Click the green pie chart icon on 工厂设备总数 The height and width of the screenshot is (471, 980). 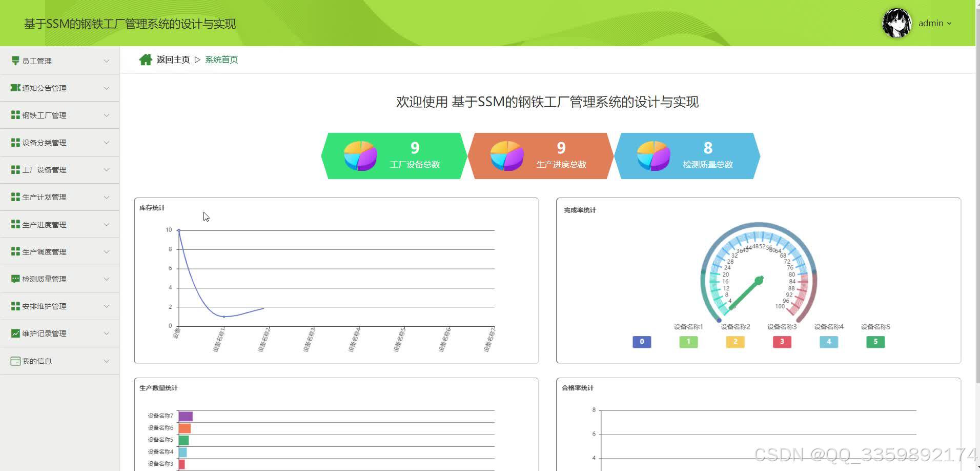click(x=360, y=155)
